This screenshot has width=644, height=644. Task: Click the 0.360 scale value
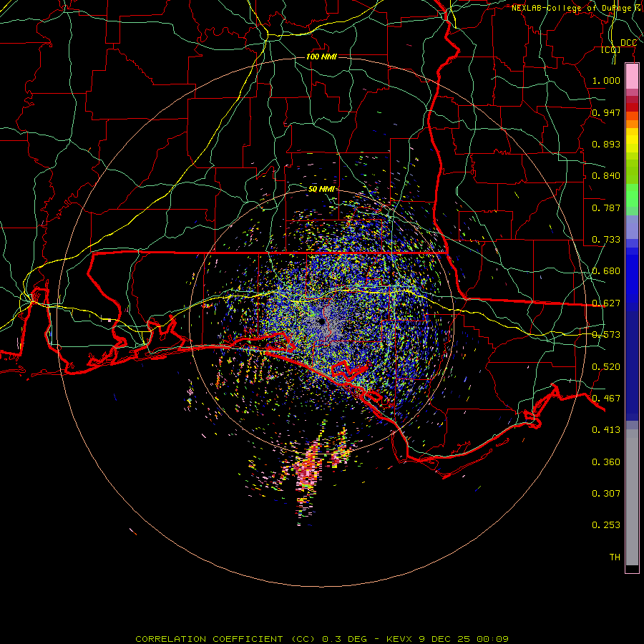point(606,462)
